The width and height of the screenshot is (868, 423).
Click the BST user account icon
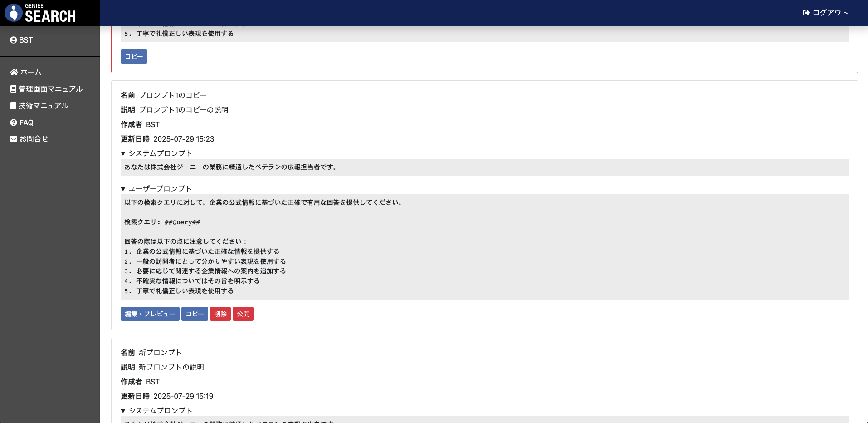pyautogui.click(x=14, y=40)
